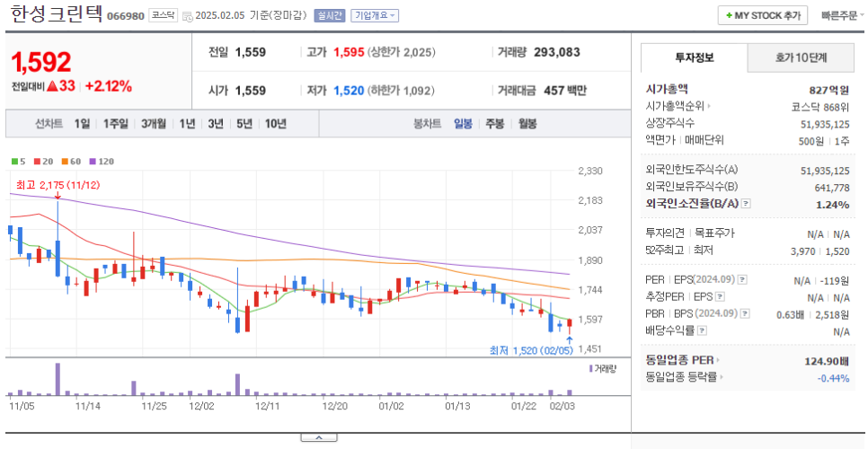Click the help icon next to 배당수익률
Image resolution: width=868 pixels, height=449 pixels.
coord(702,330)
